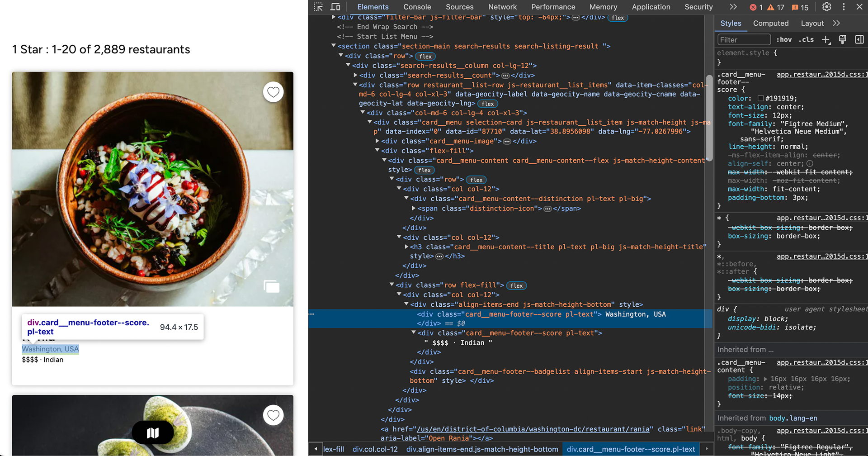Save first restaurant with heart icon
Viewport: 868px width, 456px height.
tap(273, 92)
